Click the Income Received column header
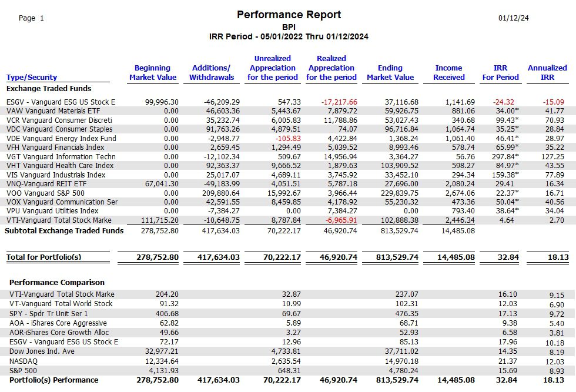576x392 pixels. 449,72
